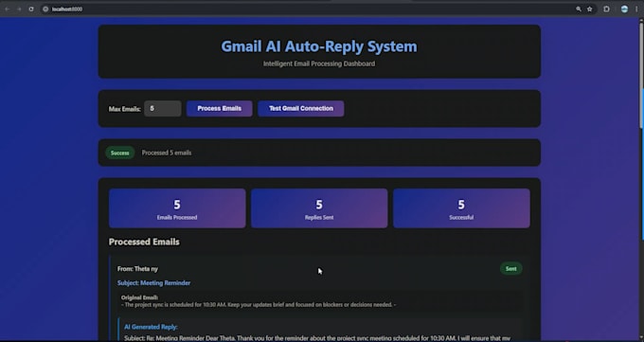Image resolution: width=644 pixels, height=342 pixels.
Task: Click the Replies Sent stat card
Action: tap(319, 208)
